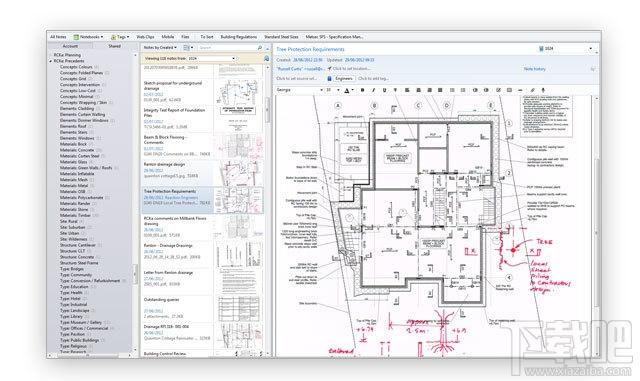This screenshot has width=640, height=381.
Task: Click the Tags icon in the top bar
Action: [x=113, y=37]
